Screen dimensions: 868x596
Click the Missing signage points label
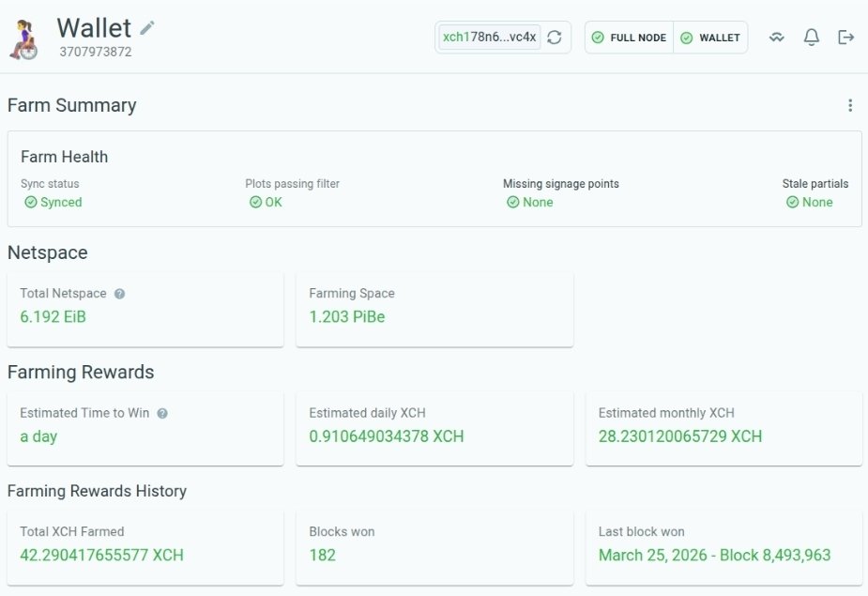561,184
